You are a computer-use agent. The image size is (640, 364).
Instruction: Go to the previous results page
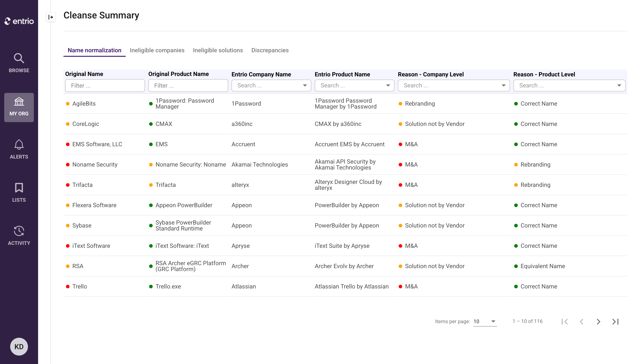click(582, 321)
